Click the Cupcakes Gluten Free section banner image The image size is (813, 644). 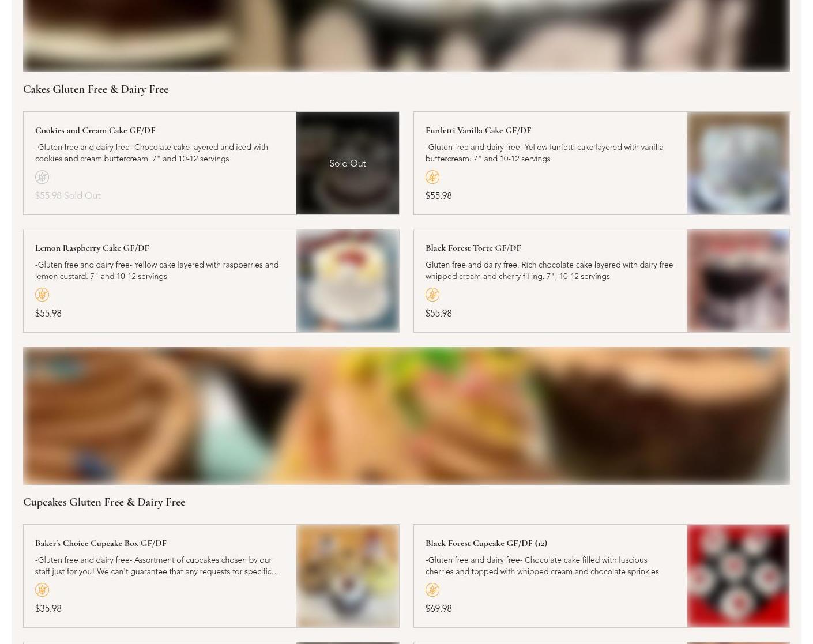[x=406, y=416]
